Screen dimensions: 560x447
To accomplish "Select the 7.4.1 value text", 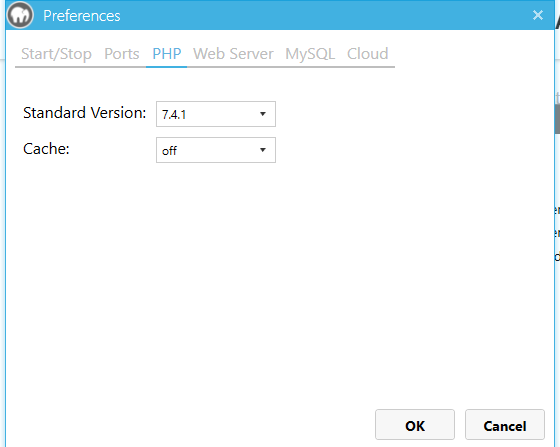I will (x=174, y=115).
